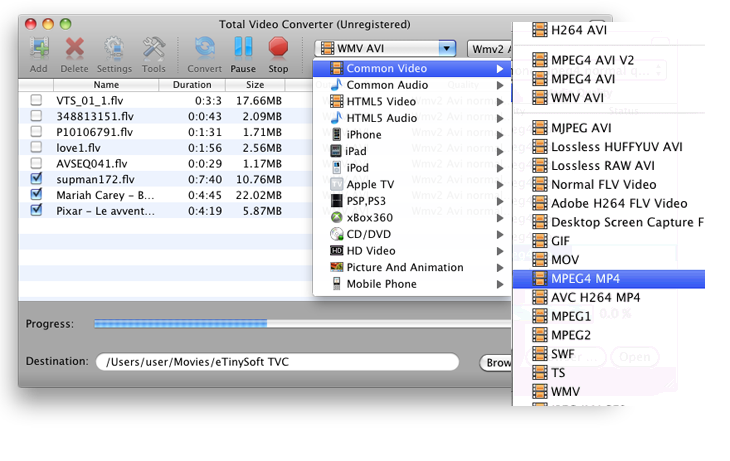Expand arrow next to Common Audio

tap(500, 85)
